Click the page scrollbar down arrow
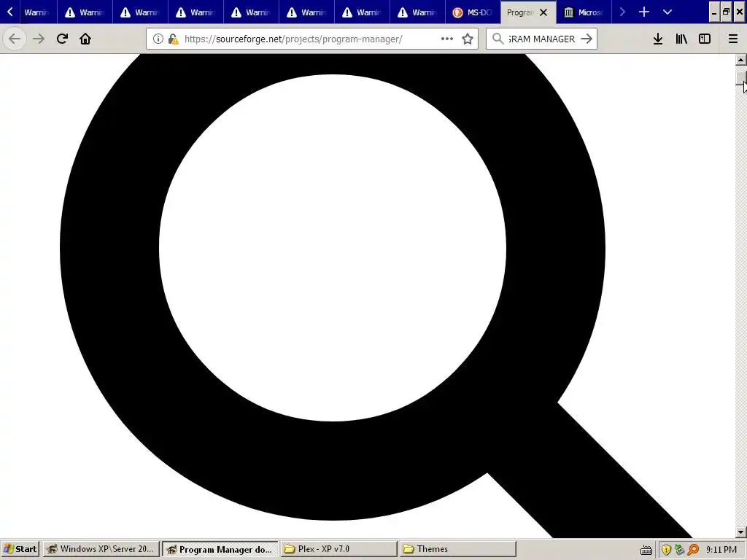 point(741,532)
